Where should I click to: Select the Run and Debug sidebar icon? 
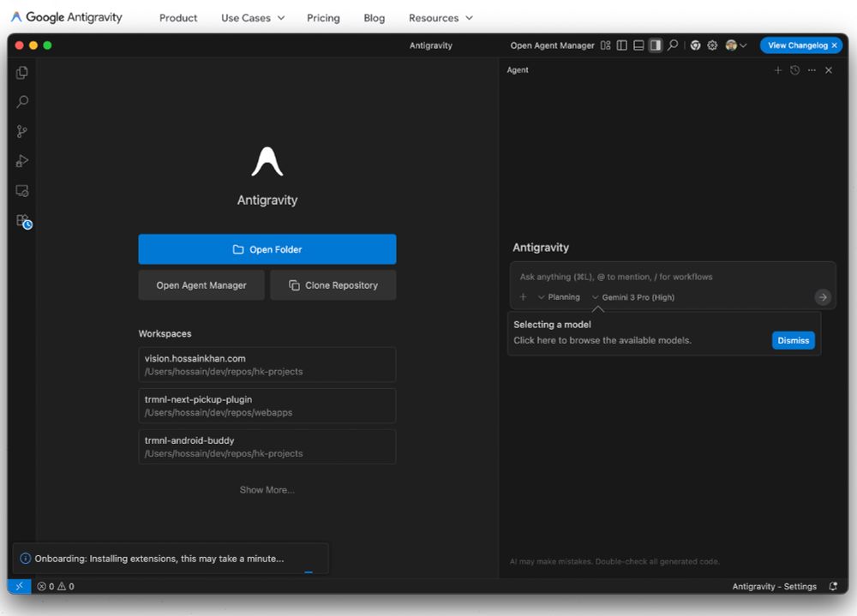[x=21, y=161]
